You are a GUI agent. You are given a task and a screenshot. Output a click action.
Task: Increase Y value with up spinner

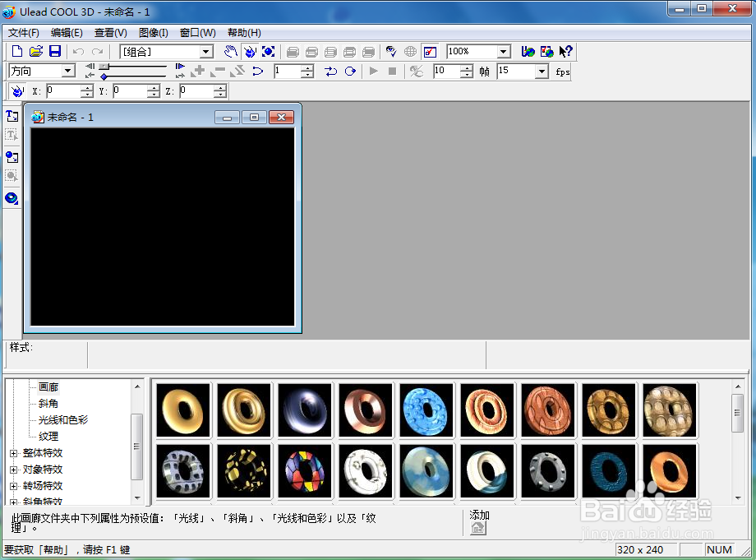click(154, 88)
